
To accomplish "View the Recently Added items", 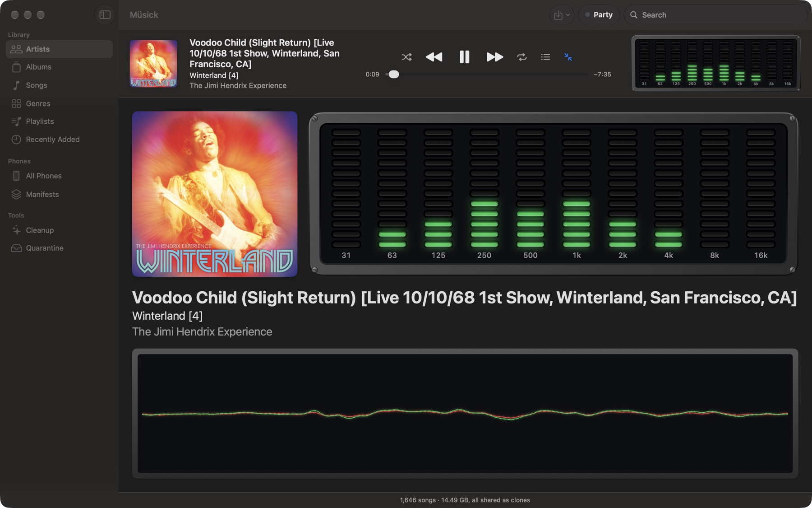I will pos(59,140).
